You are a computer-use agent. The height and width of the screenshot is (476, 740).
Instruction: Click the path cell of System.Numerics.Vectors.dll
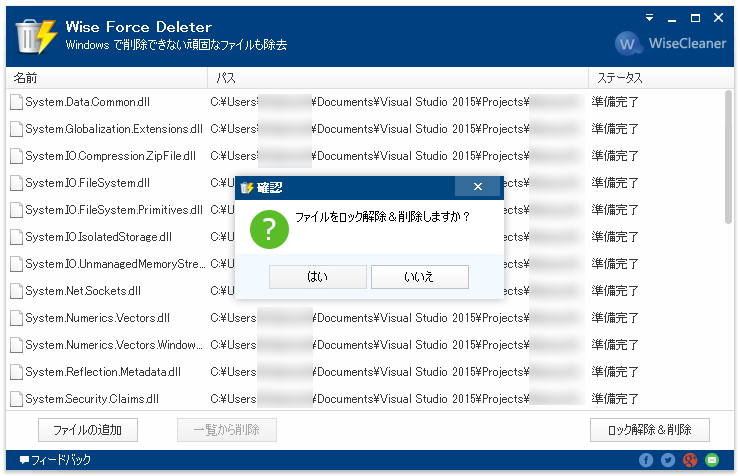coord(398,318)
